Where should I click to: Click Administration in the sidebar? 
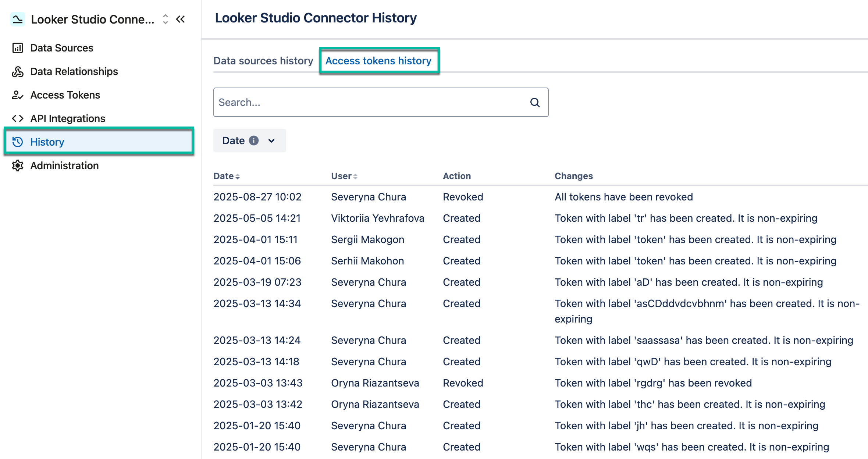click(x=64, y=166)
